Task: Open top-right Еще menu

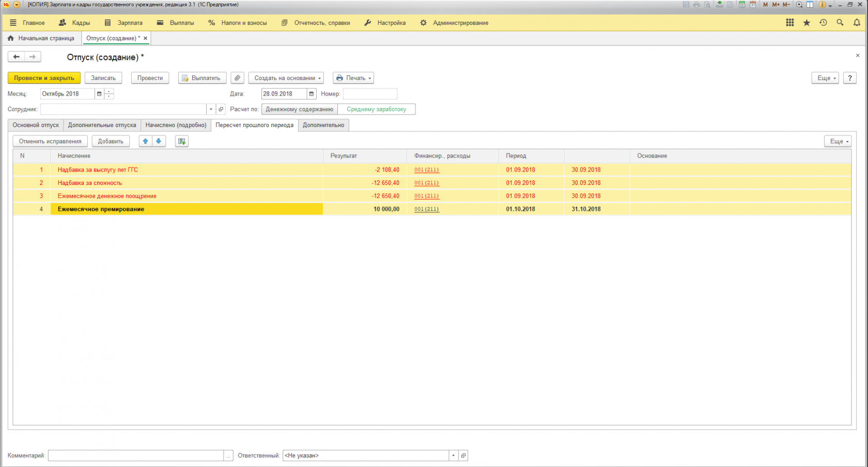Action: pos(825,78)
